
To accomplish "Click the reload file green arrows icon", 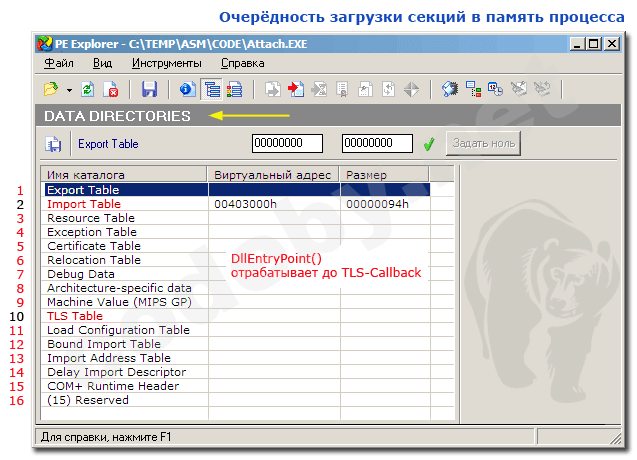I will coord(88,89).
